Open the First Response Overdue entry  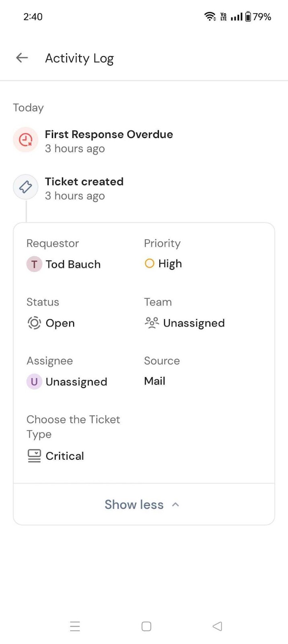[109, 134]
